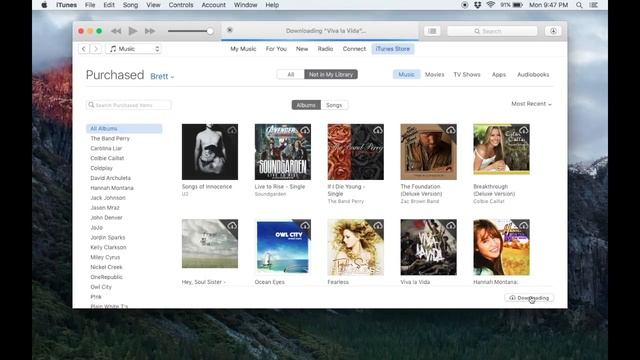This screenshot has height=360, width=640.
Task: Select Miley Cyrus in artist list
Action: click(105, 257)
